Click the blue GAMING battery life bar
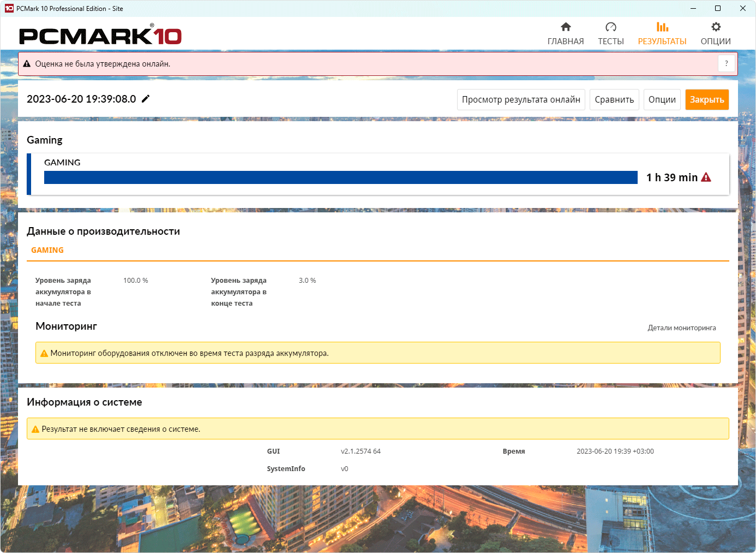756x553 pixels. [x=341, y=177]
